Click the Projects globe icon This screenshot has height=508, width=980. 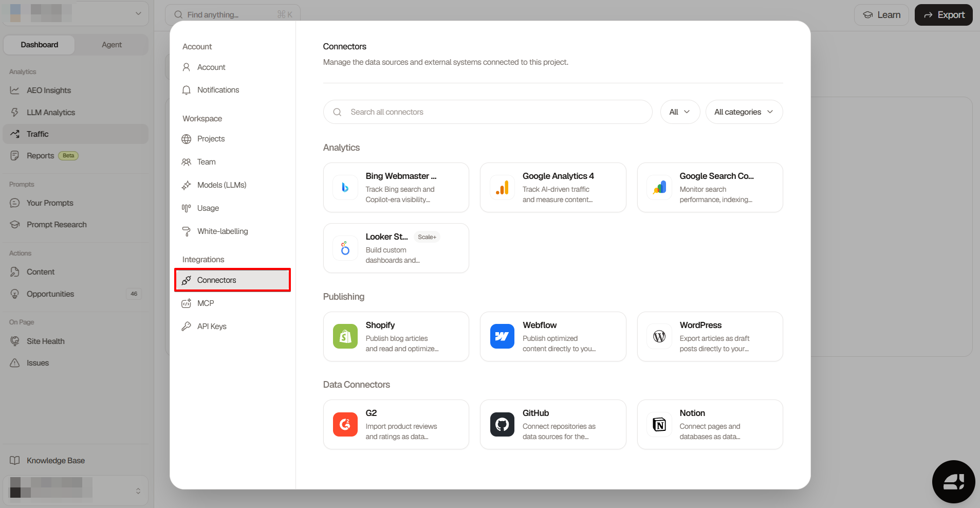(187, 139)
